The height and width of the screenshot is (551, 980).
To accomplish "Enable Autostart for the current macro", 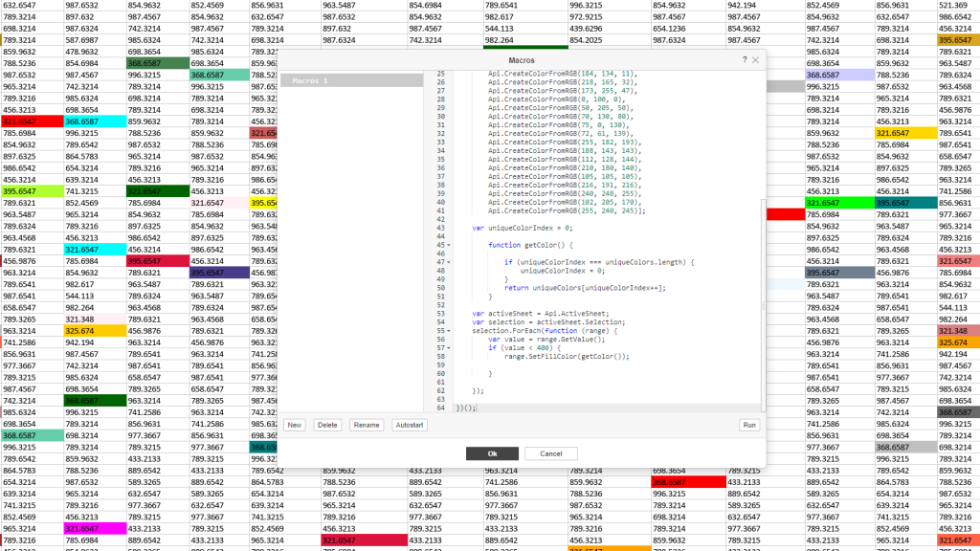I will 410,425.
